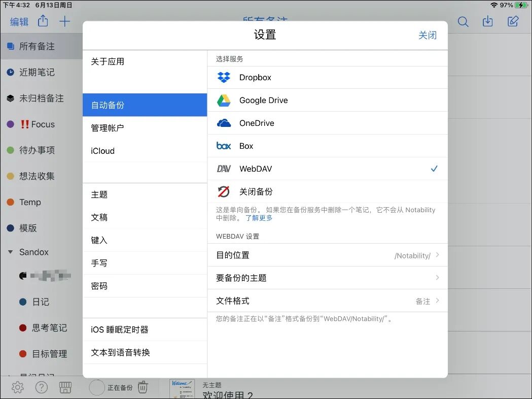This screenshot has width=532, height=399.
Task: Pick the OneDrive cloud icon
Action: tap(224, 123)
